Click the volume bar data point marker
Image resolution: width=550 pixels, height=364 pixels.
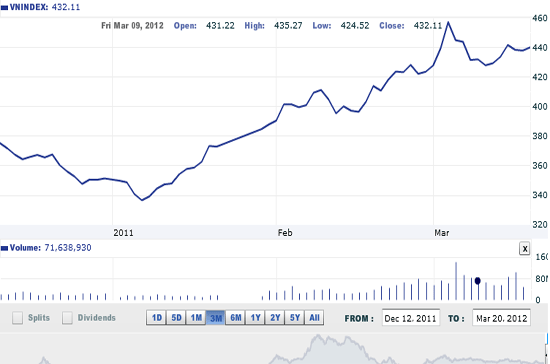[477, 281]
